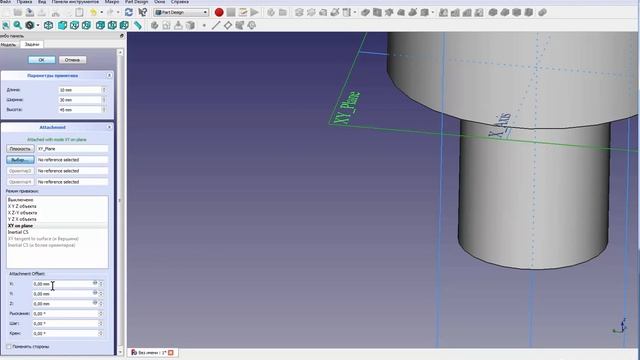Start macro recording with the red circle
Screen dimensions: 640x360
(x=219, y=12)
